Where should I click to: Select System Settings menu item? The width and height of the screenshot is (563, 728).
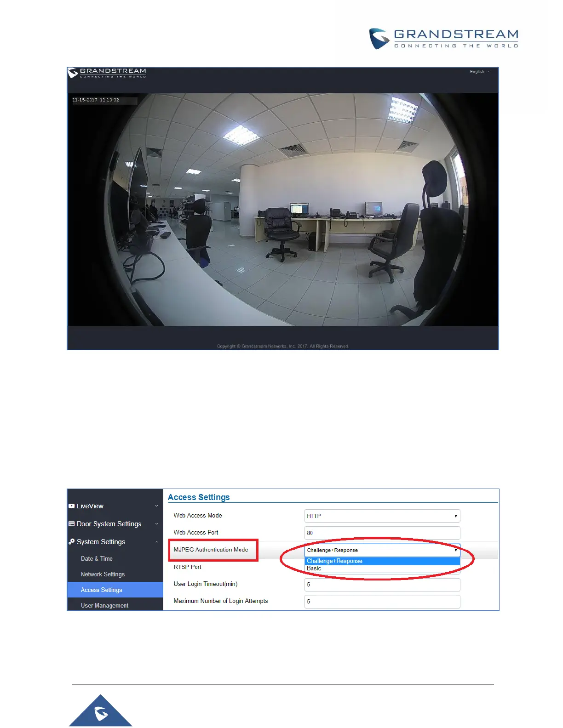tap(101, 542)
